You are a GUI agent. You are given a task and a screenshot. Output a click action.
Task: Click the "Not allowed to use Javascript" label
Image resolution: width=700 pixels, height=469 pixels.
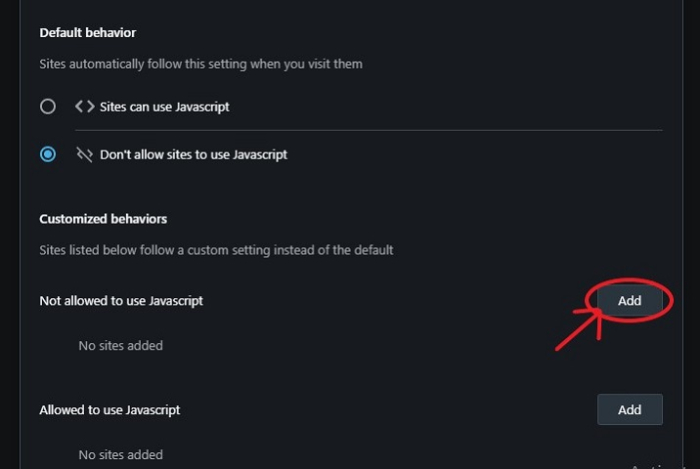(121, 300)
